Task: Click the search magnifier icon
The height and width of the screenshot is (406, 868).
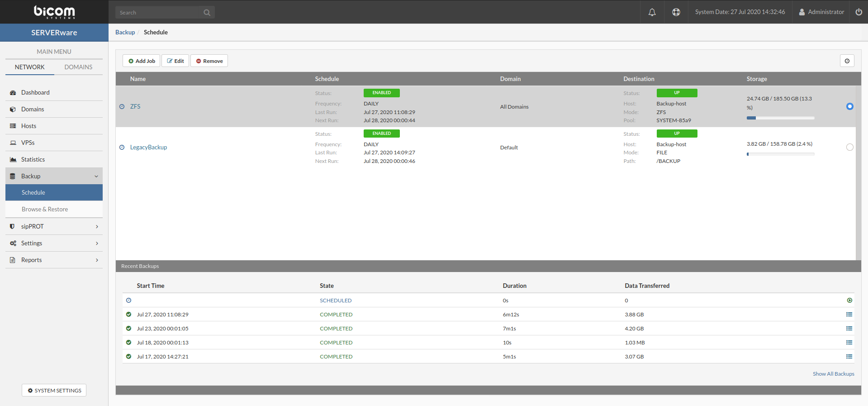Action: [x=207, y=13]
